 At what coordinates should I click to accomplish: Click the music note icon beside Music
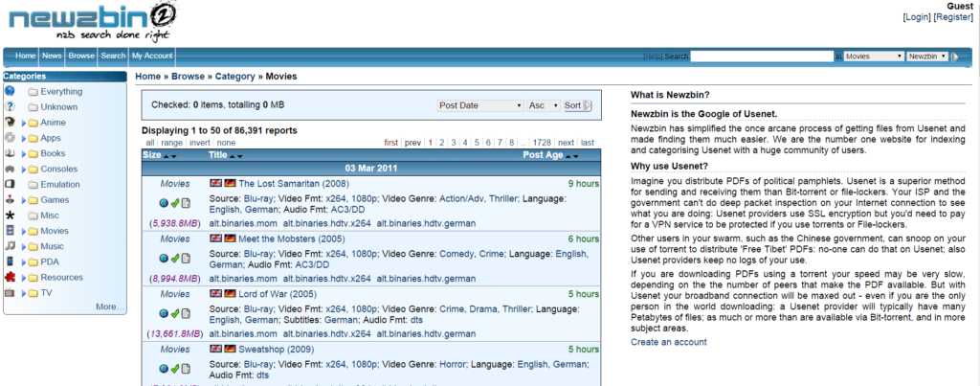10,246
